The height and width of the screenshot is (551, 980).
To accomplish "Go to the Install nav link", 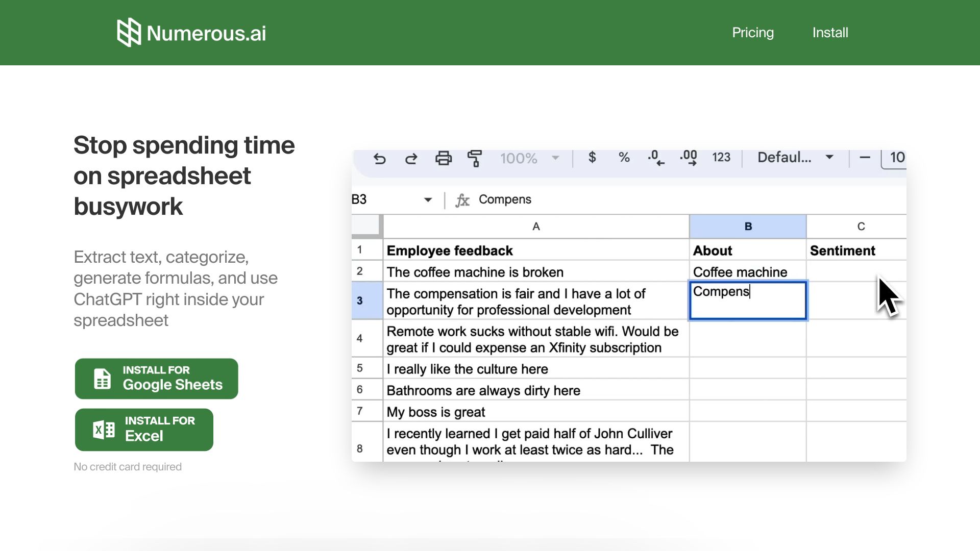I will [x=830, y=33].
